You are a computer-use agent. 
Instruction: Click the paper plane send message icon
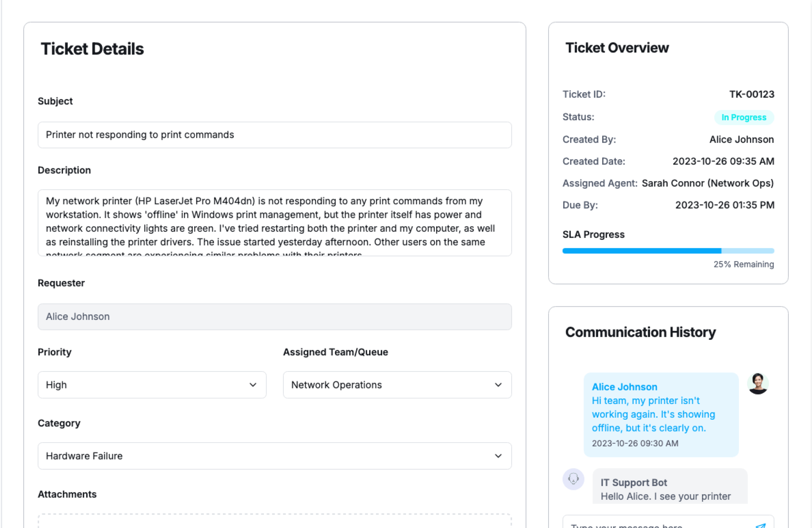click(760, 525)
